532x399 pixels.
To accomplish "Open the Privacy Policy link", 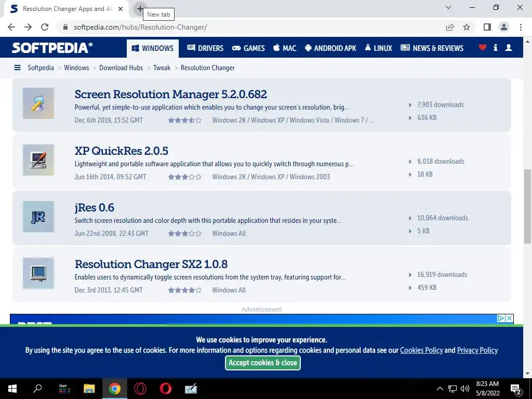I will click(477, 350).
